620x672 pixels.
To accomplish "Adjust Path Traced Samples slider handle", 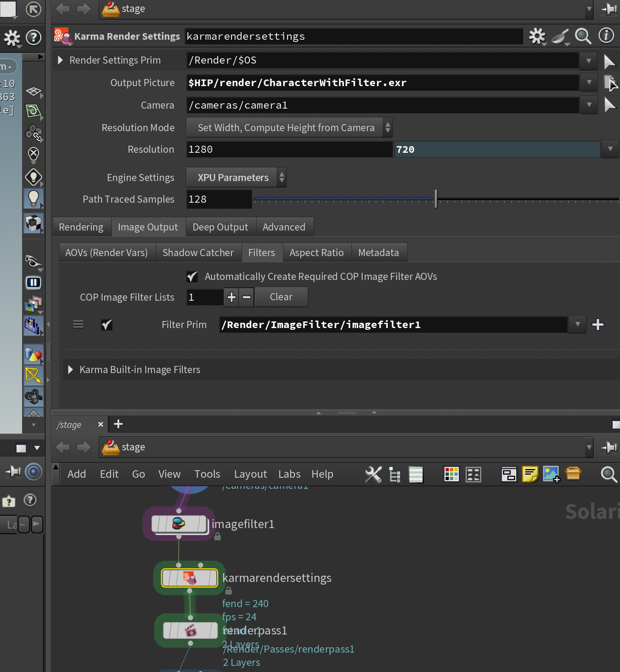I will tap(436, 199).
